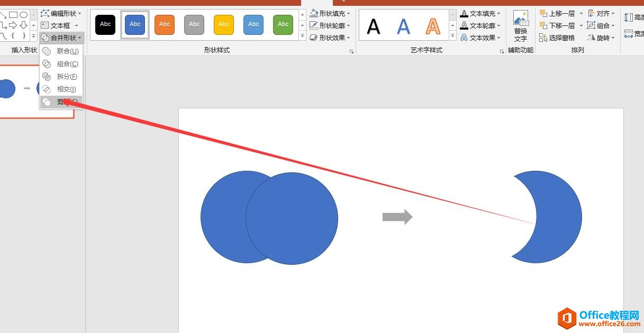The image size is (644, 333).
Task: Choose 相交(I) Intersect from merge menu
Action: pos(61,89)
